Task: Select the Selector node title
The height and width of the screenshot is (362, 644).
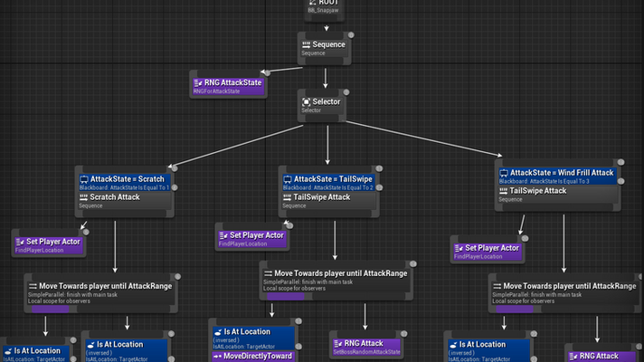Action: (x=327, y=101)
